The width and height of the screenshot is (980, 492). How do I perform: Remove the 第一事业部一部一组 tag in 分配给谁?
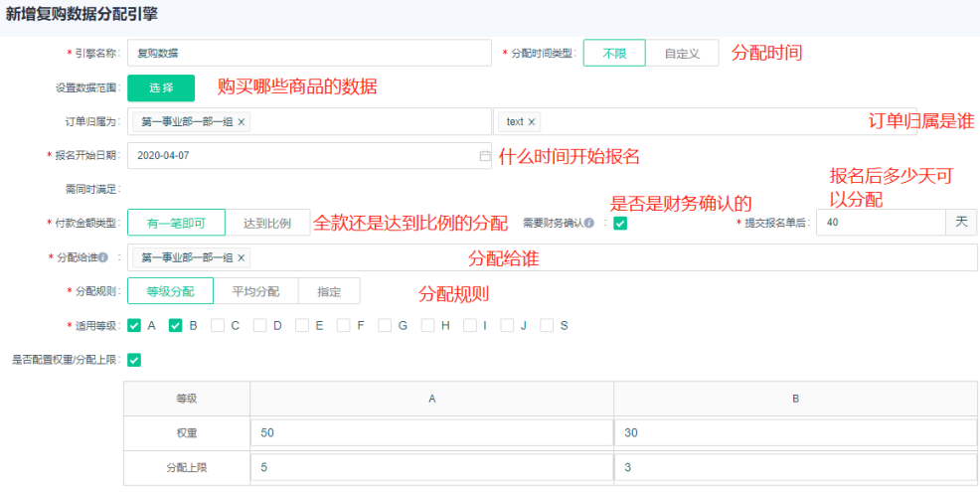tap(241, 257)
